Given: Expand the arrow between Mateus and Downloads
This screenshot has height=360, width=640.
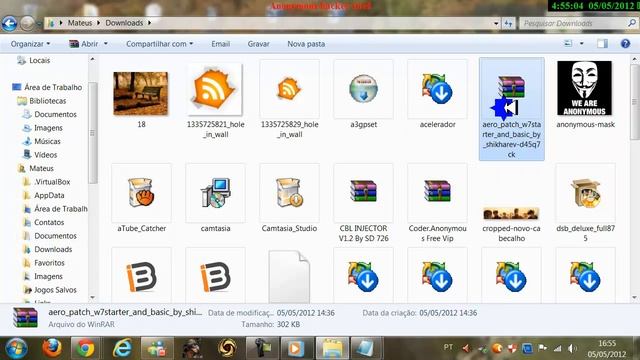Looking at the screenshot, I should point(99,23).
